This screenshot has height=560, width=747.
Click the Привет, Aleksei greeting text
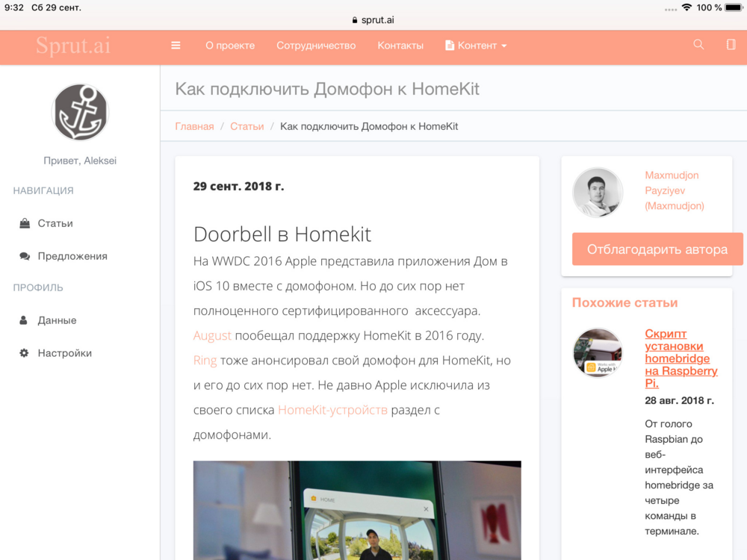(x=80, y=161)
